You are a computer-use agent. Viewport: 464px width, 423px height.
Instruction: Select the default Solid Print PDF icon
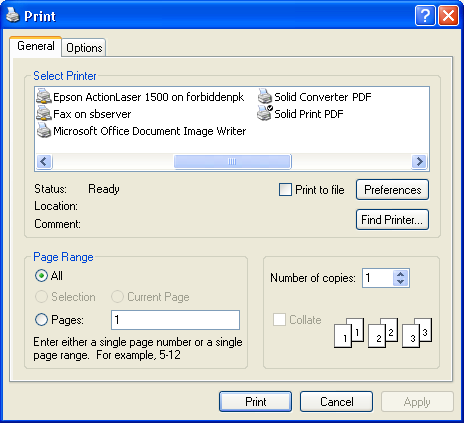(265, 113)
